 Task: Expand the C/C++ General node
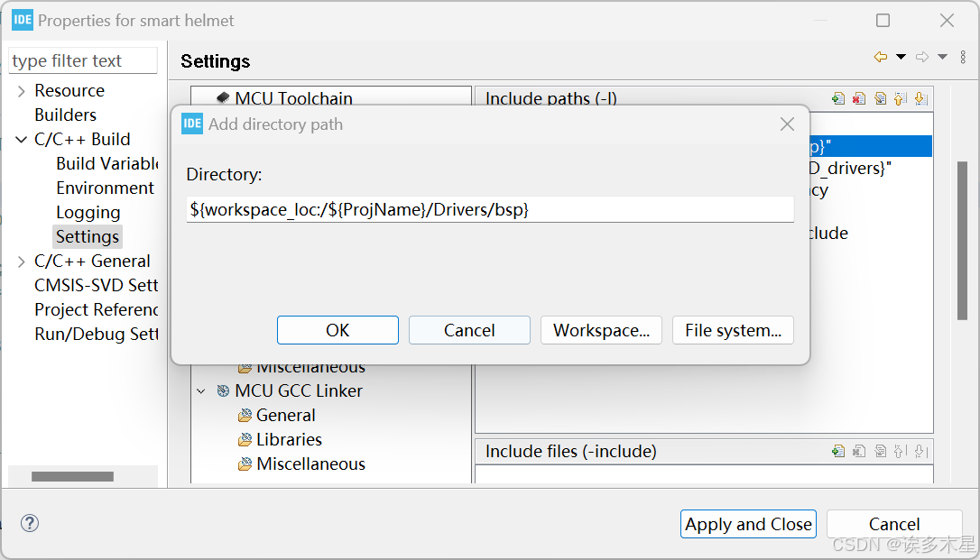tap(22, 262)
